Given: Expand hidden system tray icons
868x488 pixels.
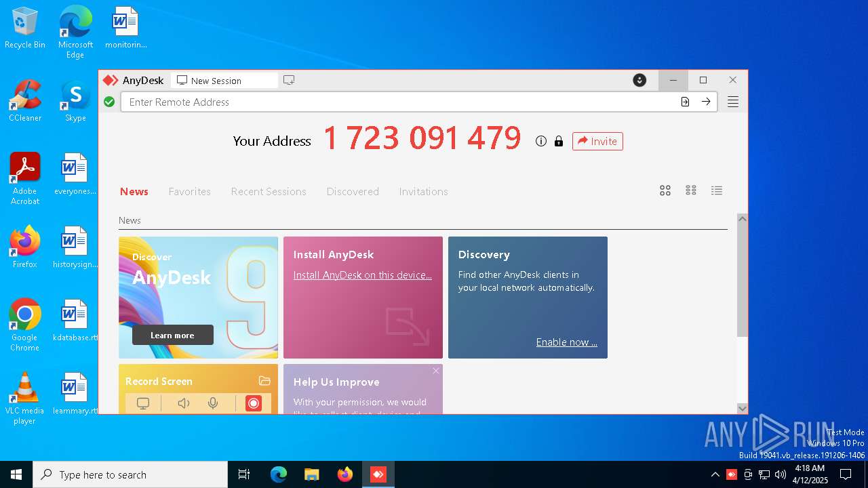Looking at the screenshot, I should [715, 474].
